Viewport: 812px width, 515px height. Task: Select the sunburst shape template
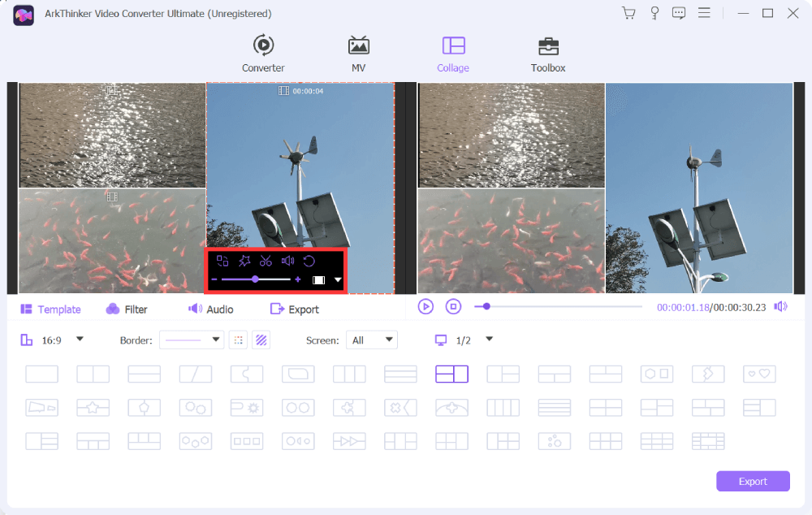point(247,408)
